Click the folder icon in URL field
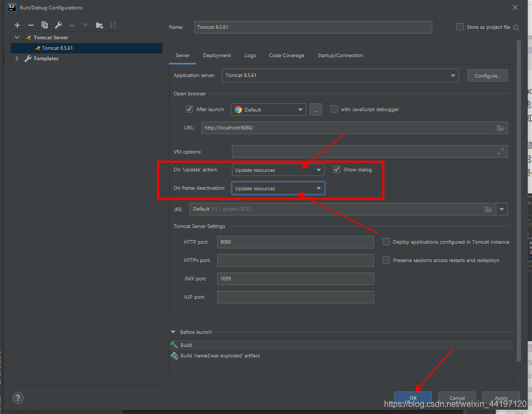Screen dimensions: 532x414 (x=500, y=128)
